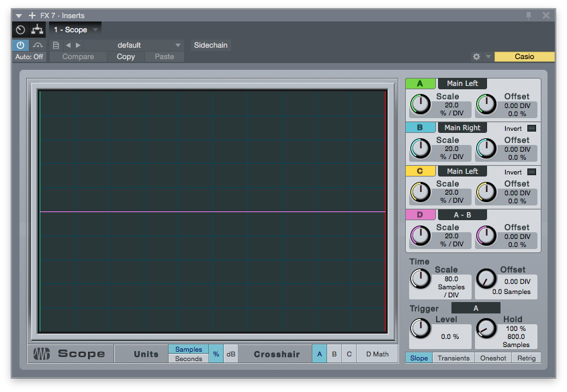The width and height of the screenshot is (567, 392).
Task: Click the Copy button
Action: (x=126, y=56)
